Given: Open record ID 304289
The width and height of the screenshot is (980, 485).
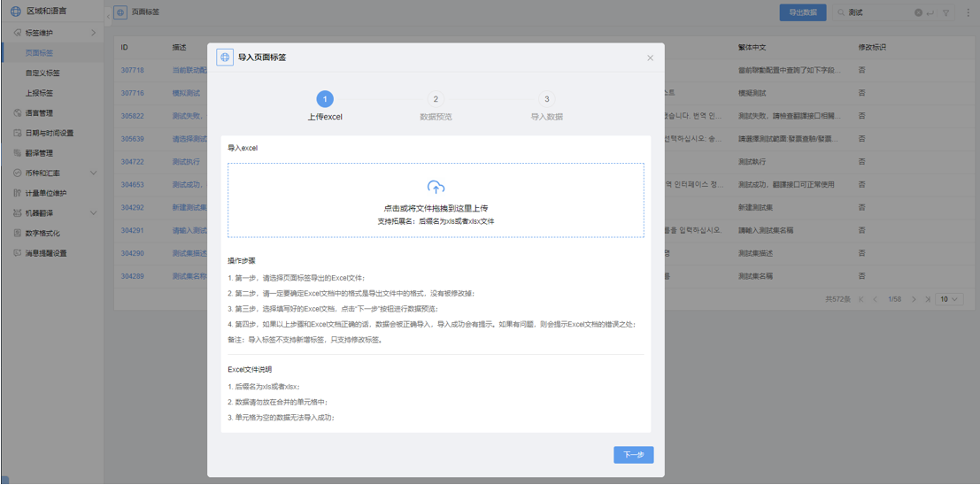Looking at the screenshot, I should pos(132,275).
